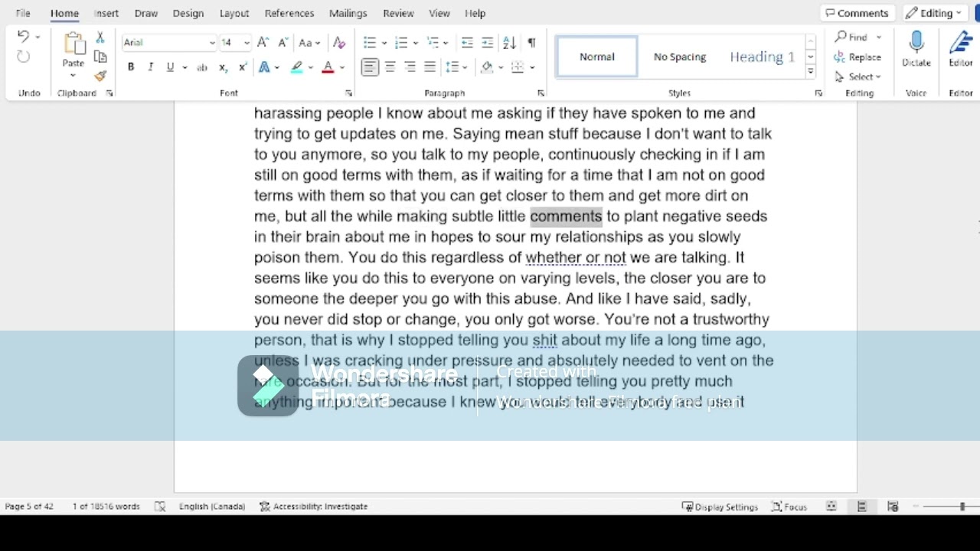980x551 pixels.
Task: Open the Borders dropdown arrow
Action: pos(531,67)
